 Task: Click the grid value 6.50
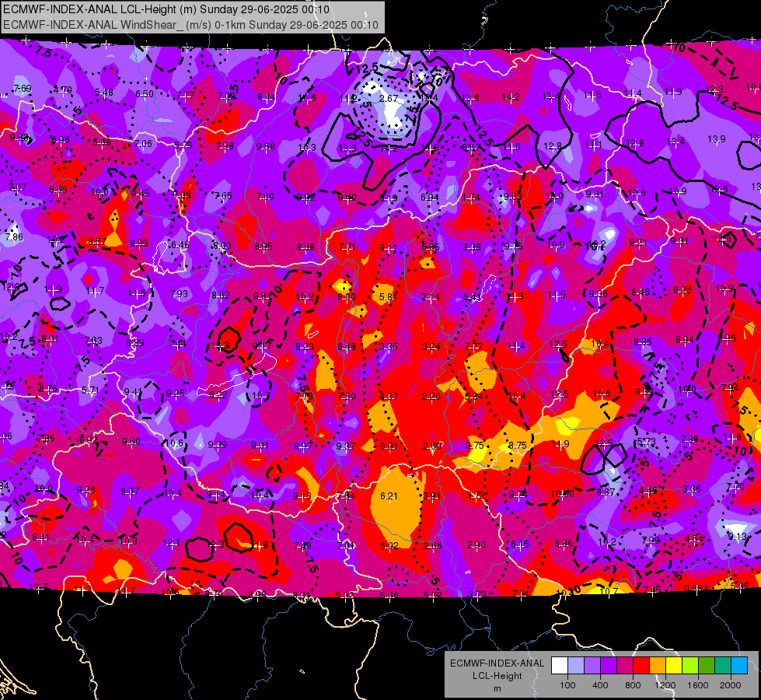(x=144, y=94)
